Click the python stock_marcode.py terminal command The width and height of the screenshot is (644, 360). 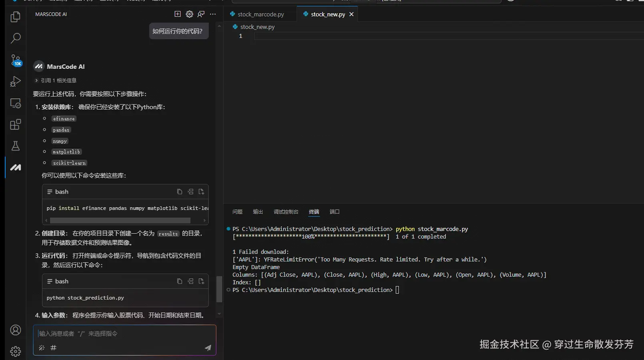[432, 229]
